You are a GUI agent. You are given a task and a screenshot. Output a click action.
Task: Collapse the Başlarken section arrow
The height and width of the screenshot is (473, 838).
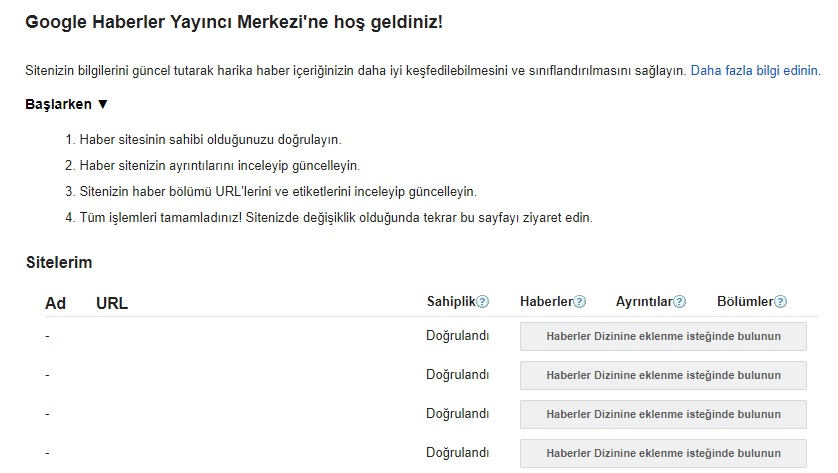tap(102, 104)
